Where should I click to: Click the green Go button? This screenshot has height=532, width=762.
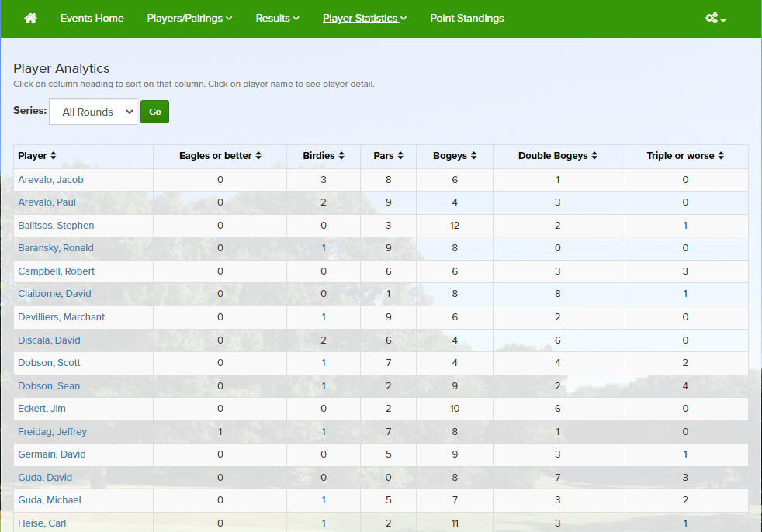pos(154,112)
